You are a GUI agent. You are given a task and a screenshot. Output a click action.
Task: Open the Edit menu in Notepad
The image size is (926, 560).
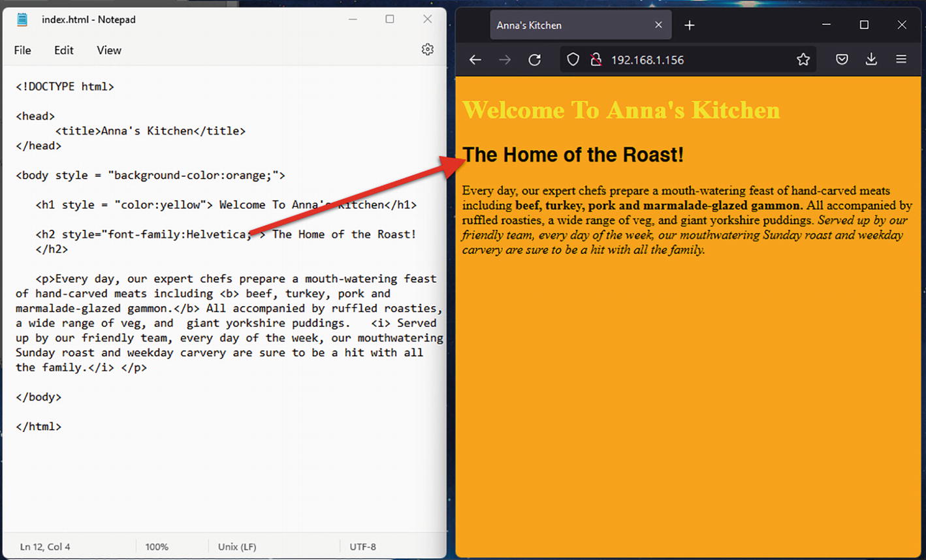tap(63, 50)
